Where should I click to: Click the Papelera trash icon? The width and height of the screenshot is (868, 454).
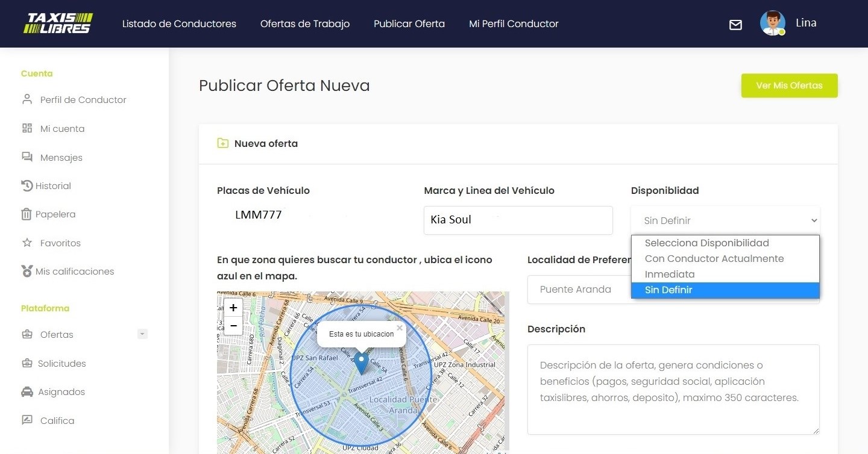27,214
